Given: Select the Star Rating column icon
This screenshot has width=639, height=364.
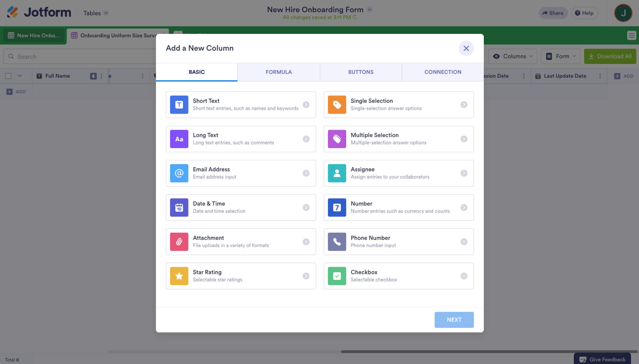Looking at the screenshot, I should (x=179, y=276).
